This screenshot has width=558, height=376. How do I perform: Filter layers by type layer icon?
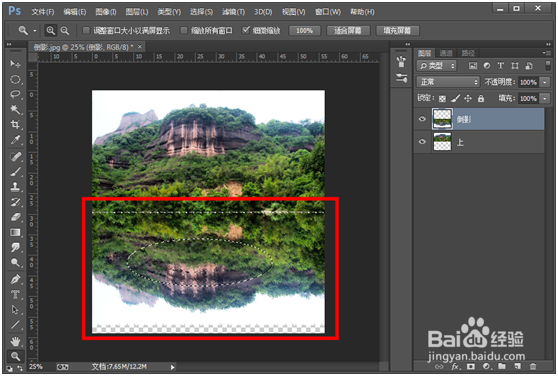click(501, 66)
